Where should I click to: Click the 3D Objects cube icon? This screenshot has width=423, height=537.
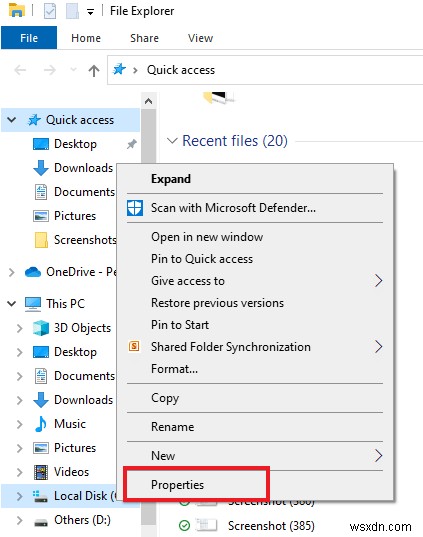(41, 328)
